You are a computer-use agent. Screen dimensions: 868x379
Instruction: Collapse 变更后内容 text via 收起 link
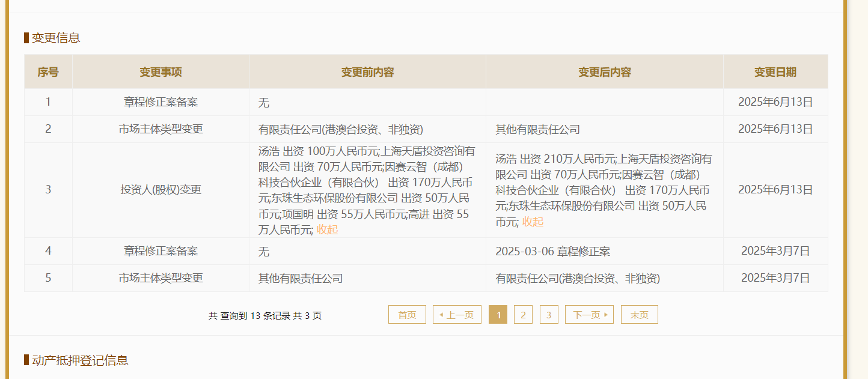pos(533,222)
